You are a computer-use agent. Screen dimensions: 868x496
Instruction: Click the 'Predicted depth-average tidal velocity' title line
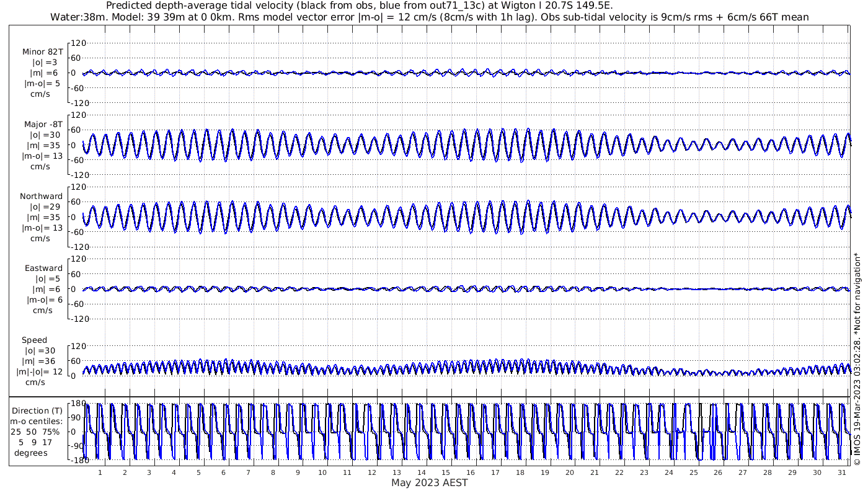tap(360, 6)
